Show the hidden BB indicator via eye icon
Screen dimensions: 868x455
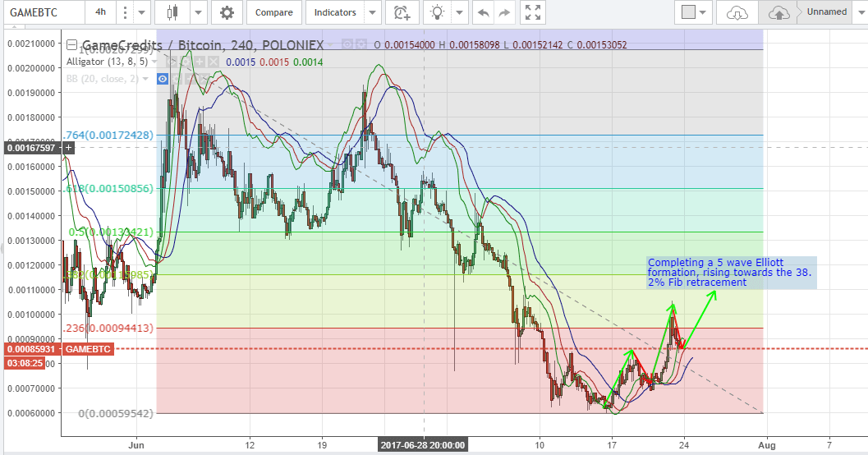pyautogui.click(x=163, y=79)
